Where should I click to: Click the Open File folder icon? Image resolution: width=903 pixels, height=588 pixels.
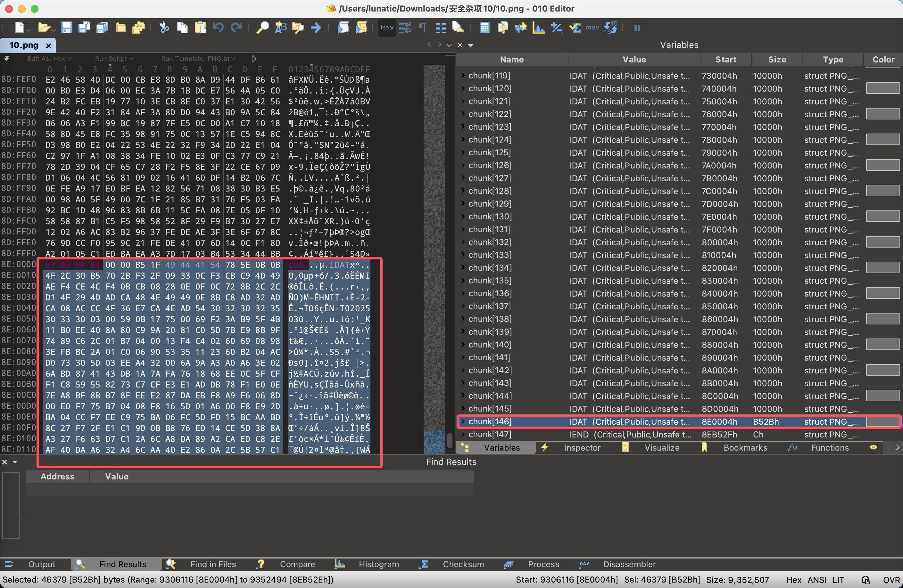45,28
